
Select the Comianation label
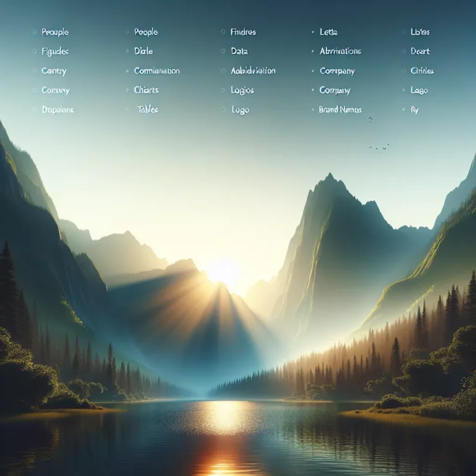click(x=157, y=71)
